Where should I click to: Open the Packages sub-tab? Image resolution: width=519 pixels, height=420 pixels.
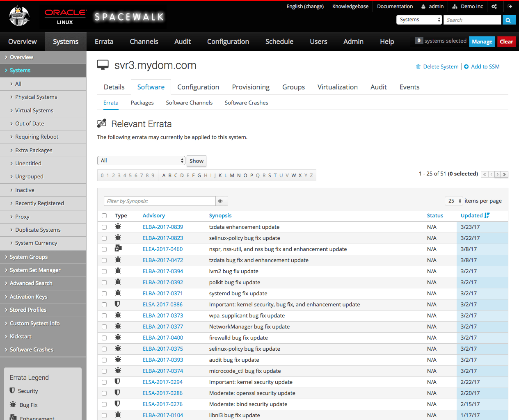[x=142, y=103]
